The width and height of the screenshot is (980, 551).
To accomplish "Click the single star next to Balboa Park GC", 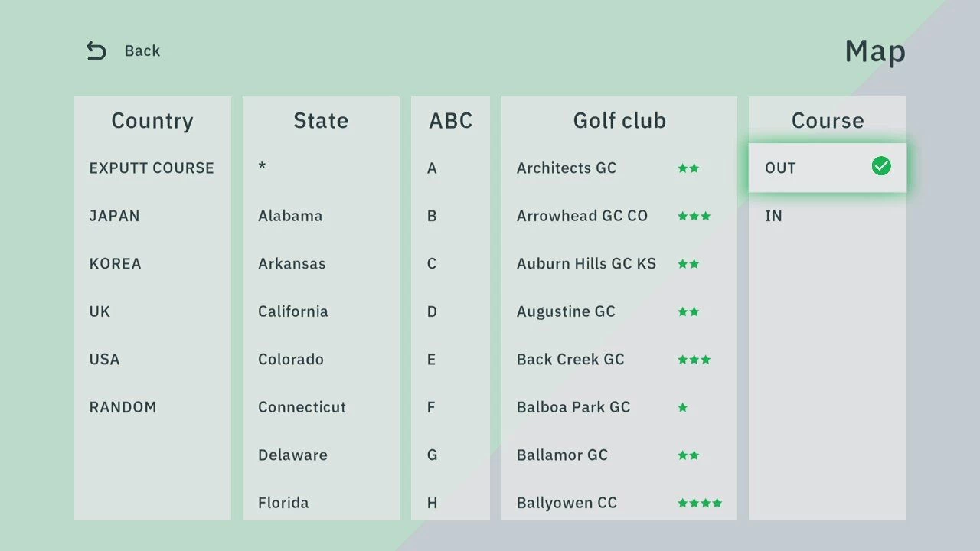I will coord(682,407).
